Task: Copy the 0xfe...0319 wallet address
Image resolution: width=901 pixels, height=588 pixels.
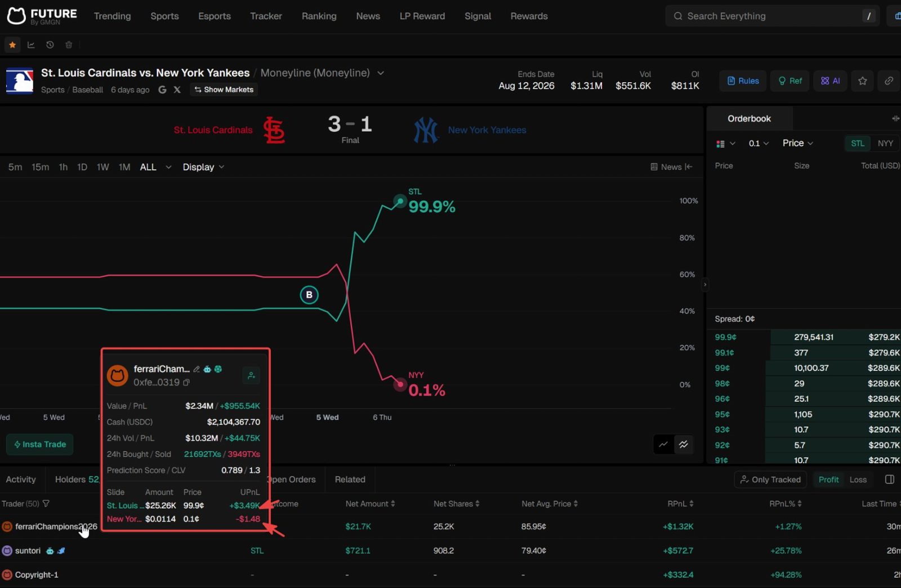Action: pyautogui.click(x=186, y=383)
